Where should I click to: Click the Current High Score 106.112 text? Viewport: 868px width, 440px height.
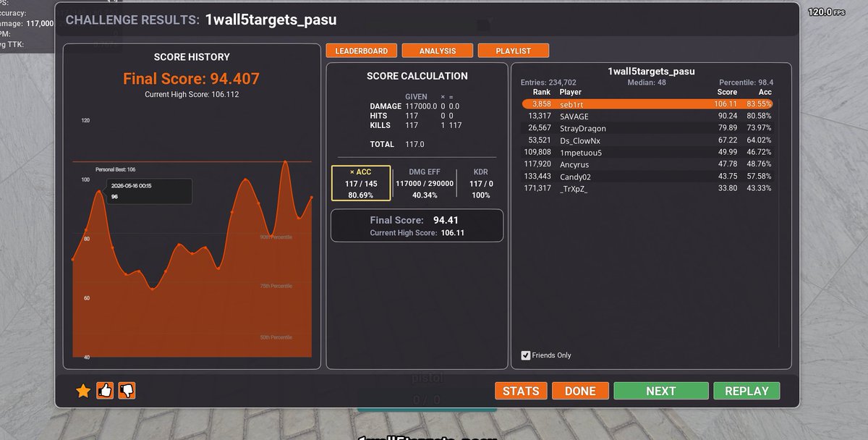tap(192, 95)
